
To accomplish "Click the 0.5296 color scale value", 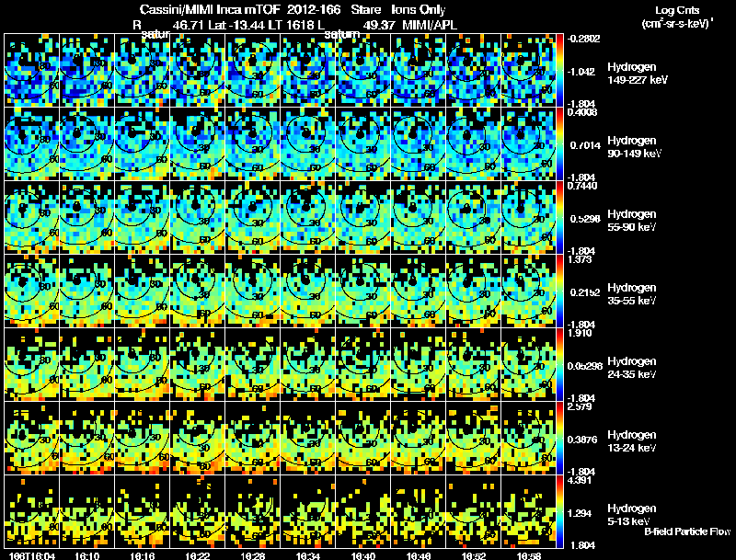I will tap(585, 219).
